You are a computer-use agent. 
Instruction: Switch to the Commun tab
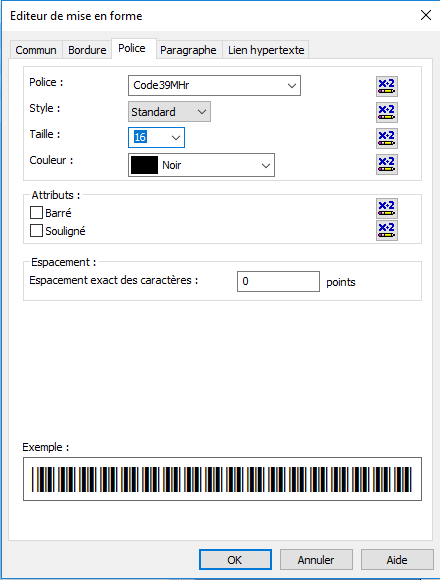pyautogui.click(x=36, y=50)
